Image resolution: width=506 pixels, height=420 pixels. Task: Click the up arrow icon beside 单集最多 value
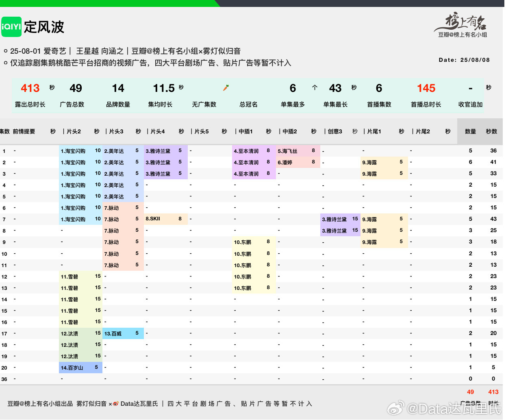click(x=315, y=87)
